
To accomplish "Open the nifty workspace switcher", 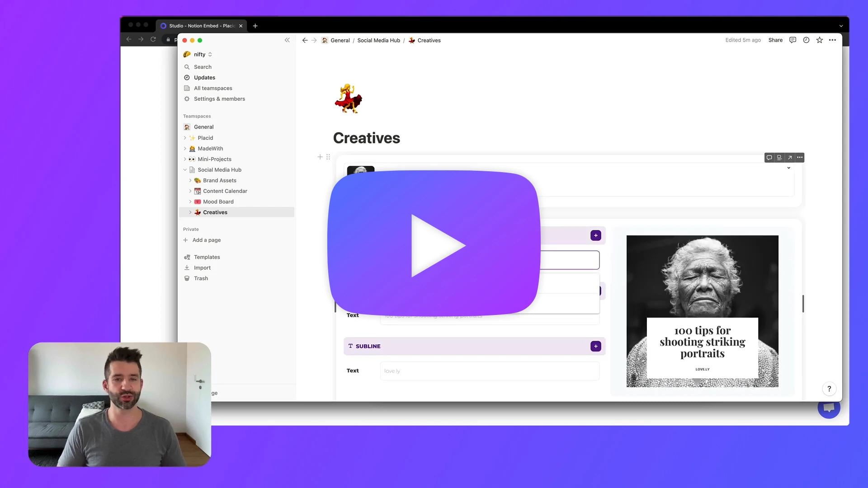I will click(198, 55).
